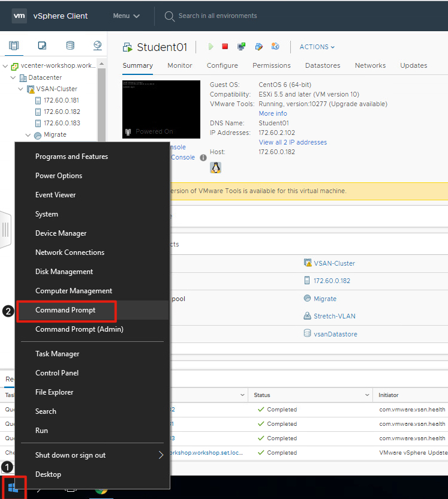Open the Networking inventory view icon
Screen dimensions: 448x499
pyautogui.click(x=98, y=46)
